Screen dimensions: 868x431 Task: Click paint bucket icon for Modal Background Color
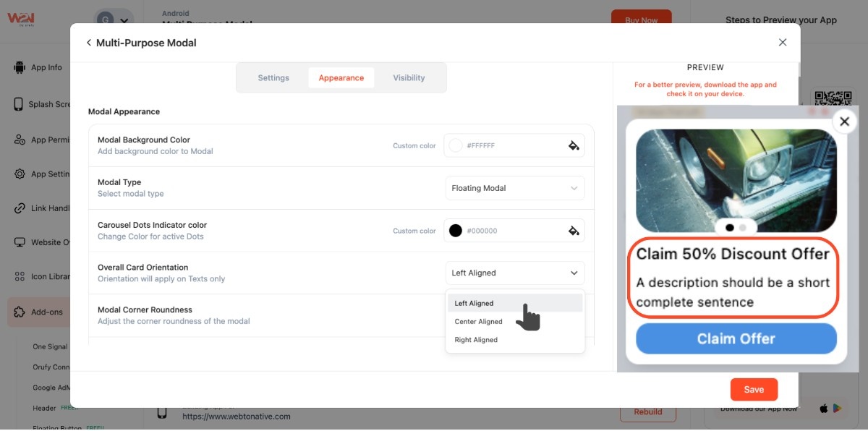[x=574, y=145]
